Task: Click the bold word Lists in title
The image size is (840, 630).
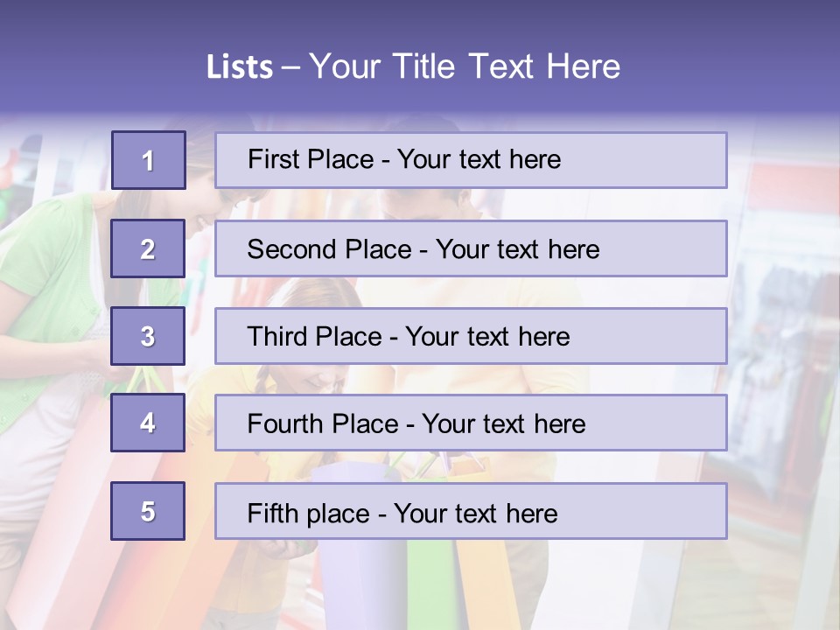Action: (x=240, y=66)
